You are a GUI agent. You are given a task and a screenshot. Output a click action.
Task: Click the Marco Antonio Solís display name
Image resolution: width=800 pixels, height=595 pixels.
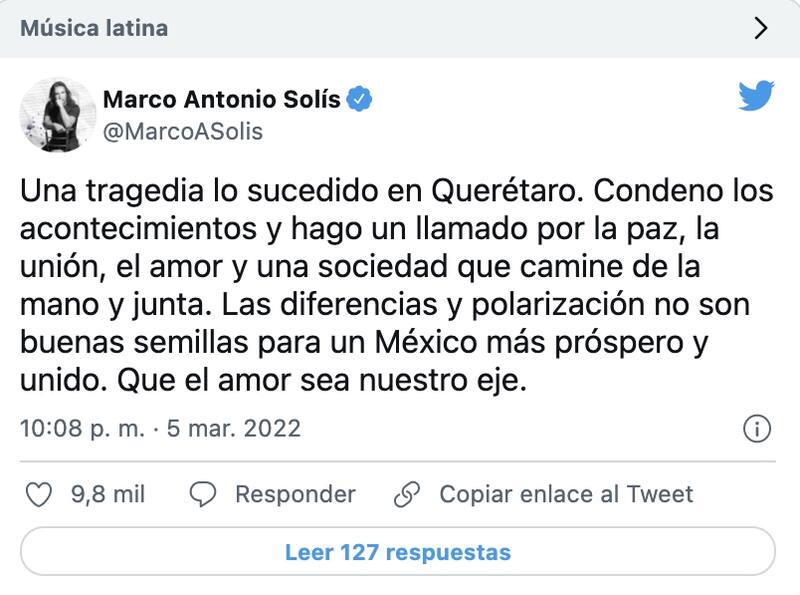(223, 99)
